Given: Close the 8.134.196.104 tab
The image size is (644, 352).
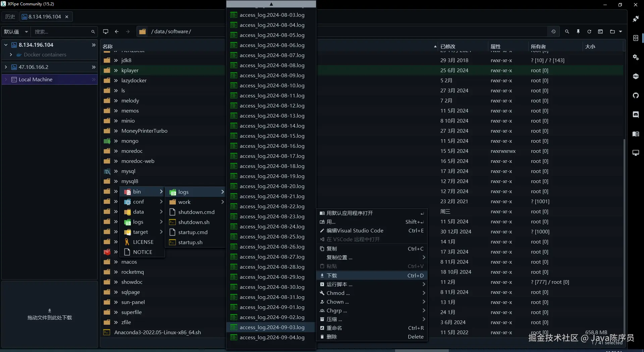Looking at the screenshot, I should (x=67, y=17).
